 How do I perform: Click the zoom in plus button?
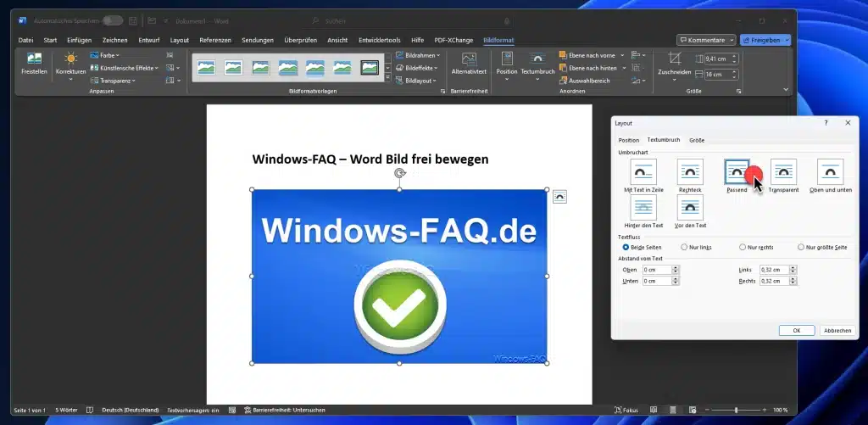(x=764, y=410)
